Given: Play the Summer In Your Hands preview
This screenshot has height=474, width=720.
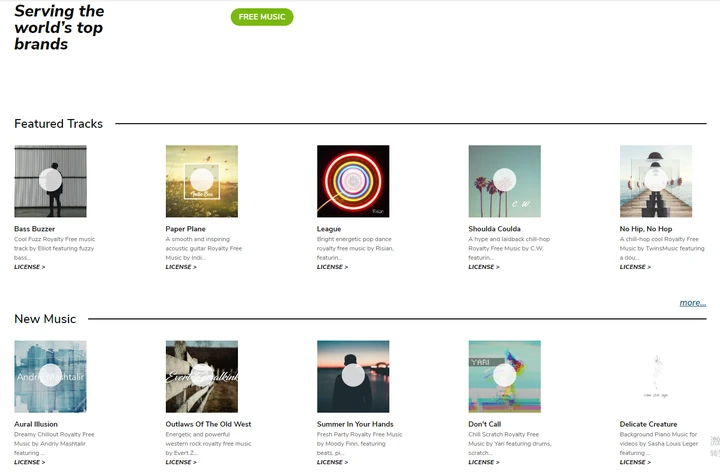Looking at the screenshot, I should point(353,375).
